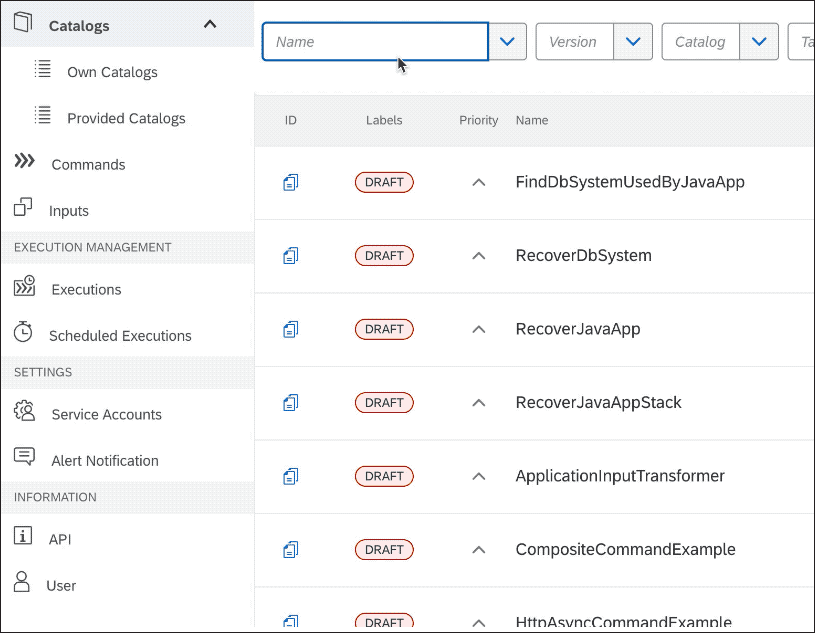Copy ID of RecoverJavaApp command

291,329
